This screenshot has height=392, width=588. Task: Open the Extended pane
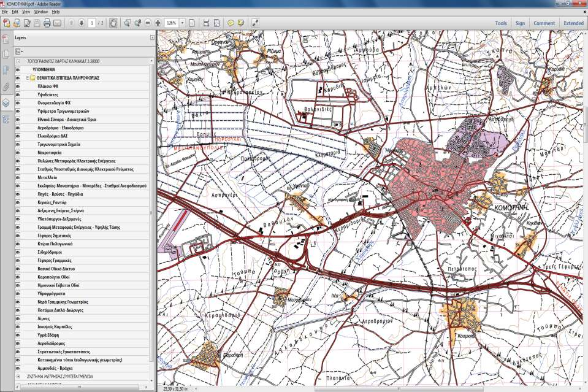573,23
